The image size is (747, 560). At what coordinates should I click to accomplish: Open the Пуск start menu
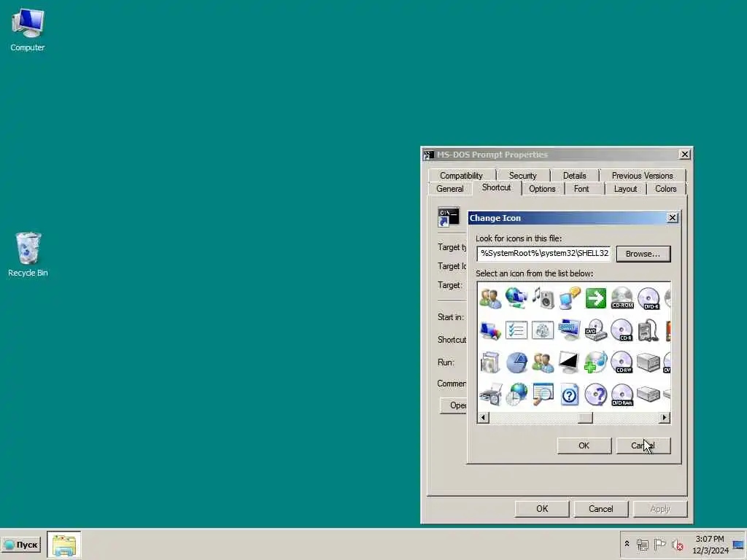pos(21,545)
